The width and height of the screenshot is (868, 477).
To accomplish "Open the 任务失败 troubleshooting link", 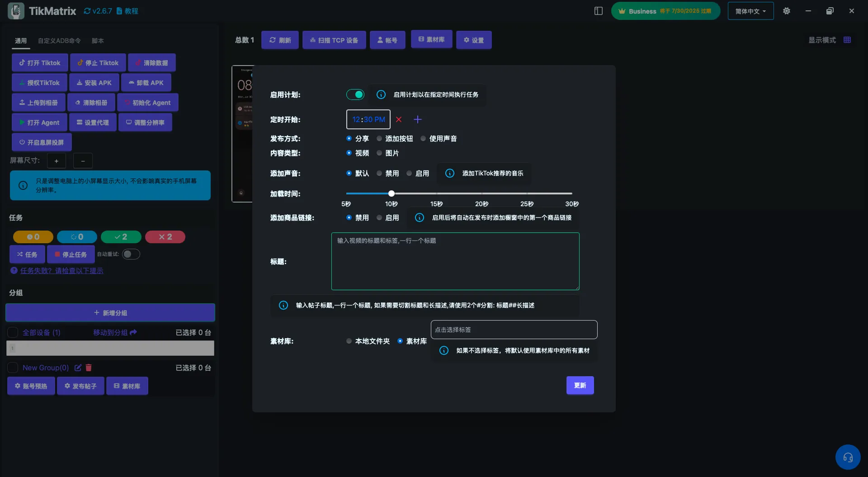I will point(61,270).
